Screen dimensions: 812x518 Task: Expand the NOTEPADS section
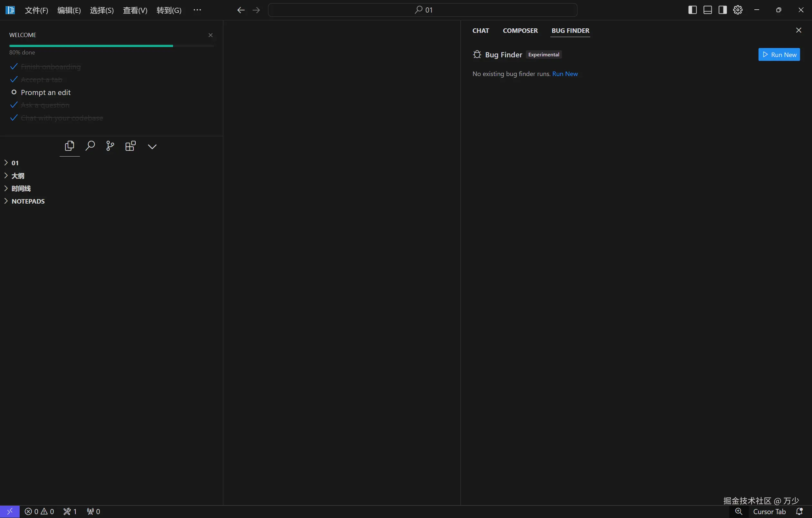pyautogui.click(x=28, y=201)
